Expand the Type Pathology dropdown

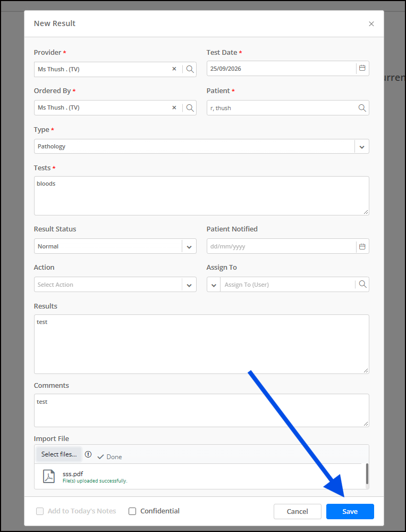362,147
